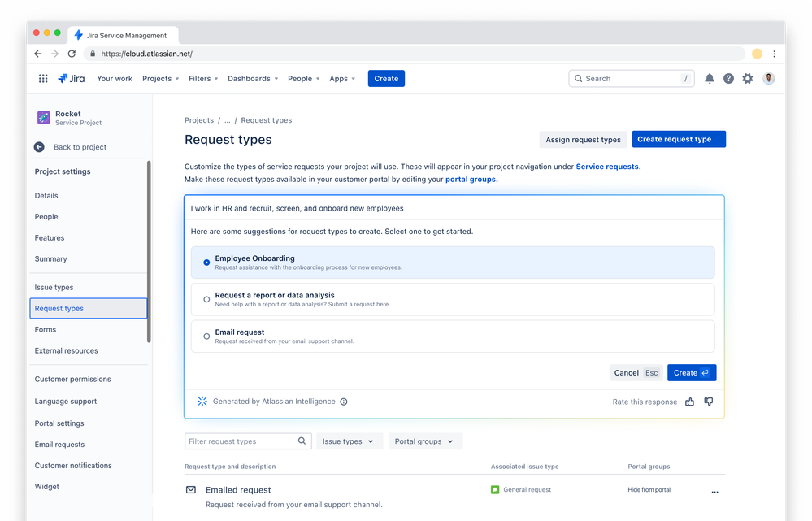Open the Issue types filter dropdown

349,441
